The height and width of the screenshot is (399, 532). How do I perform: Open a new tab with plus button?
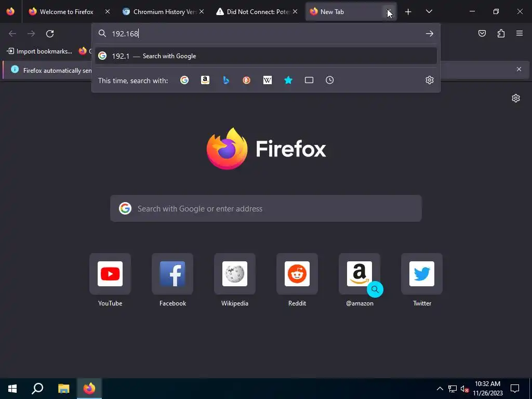point(408,12)
